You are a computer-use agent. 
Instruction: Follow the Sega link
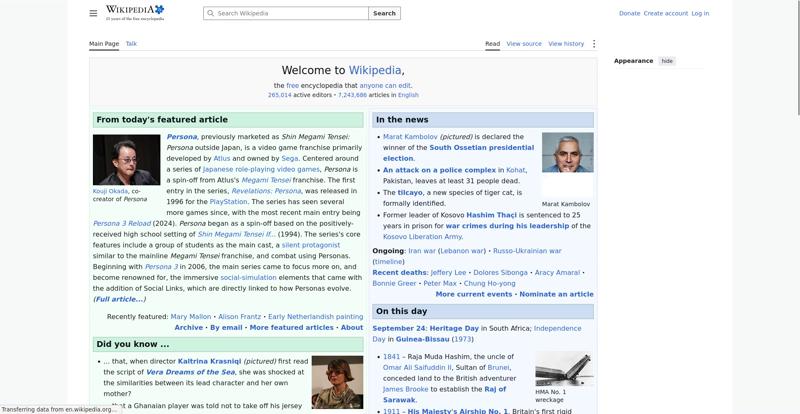coord(289,159)
